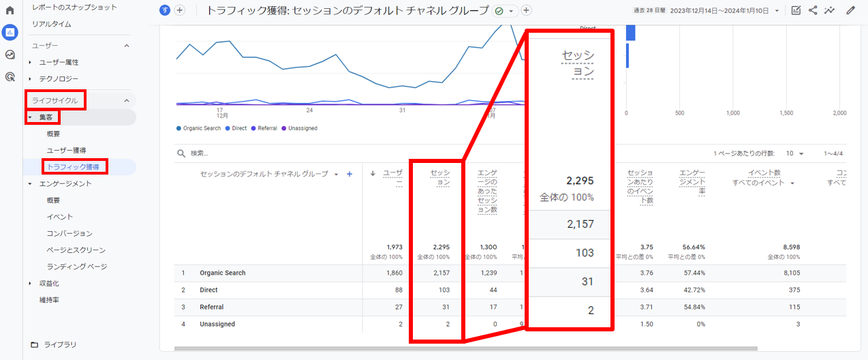Screen dimensions: 868x360
Task: Open the Home icon in the left rail
Action: click(10, 11)
